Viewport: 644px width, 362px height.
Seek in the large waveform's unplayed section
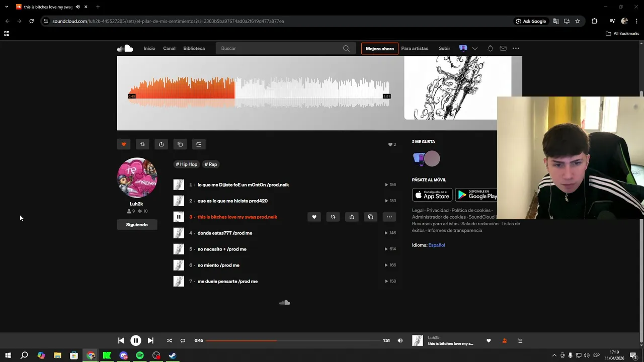tap(312, 92)
